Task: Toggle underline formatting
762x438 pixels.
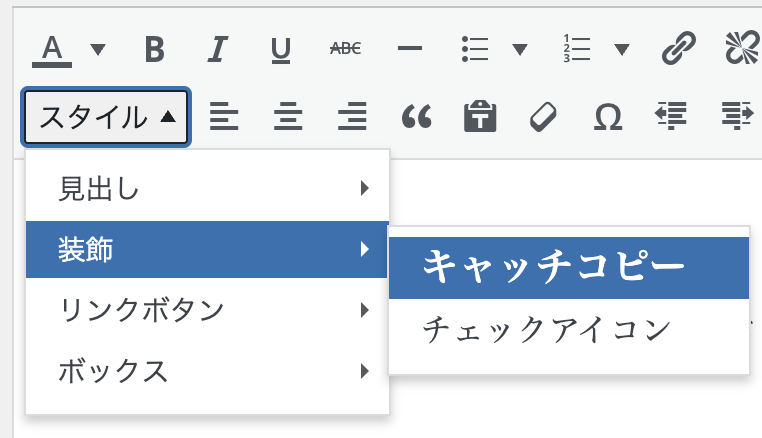Action: click(x=281, y=49)
